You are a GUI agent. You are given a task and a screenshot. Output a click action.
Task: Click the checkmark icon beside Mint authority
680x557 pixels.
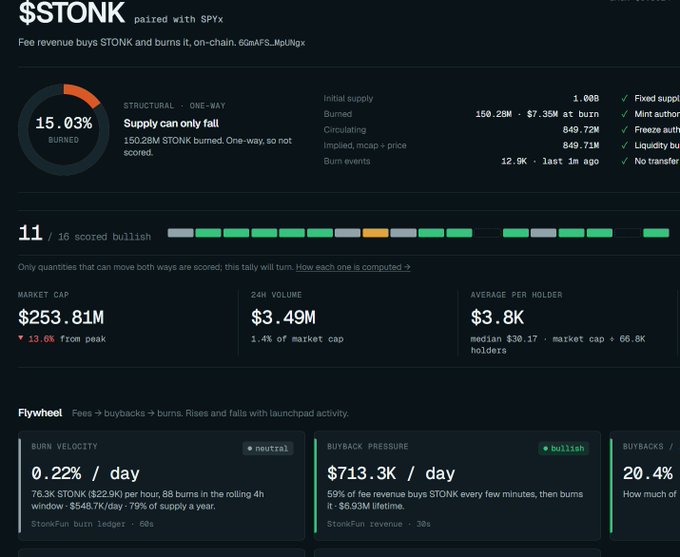[624, 114]
